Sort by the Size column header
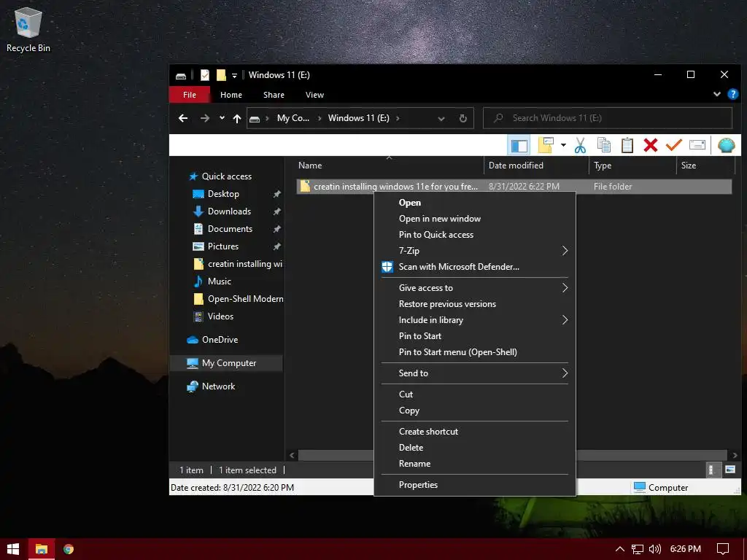This screenshot has width=747, height=560. (688, 166)
